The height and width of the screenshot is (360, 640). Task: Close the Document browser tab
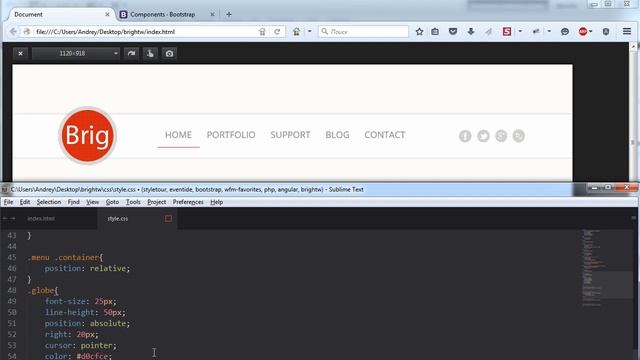(x=107, y=14)
